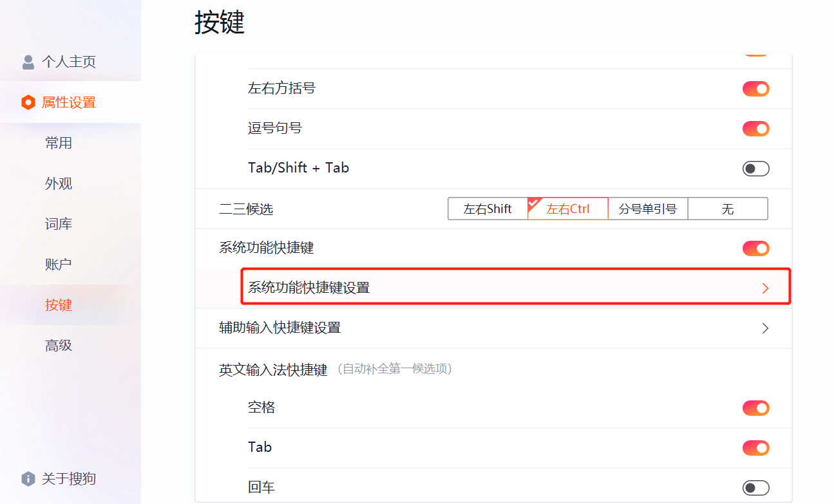Click the hexagon icon beside 属性设置
The width and height of the screenshot is (834, 504).
[28, 102]
